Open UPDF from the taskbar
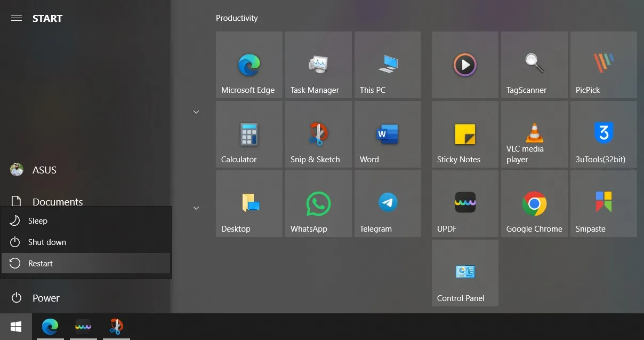This screenshot has width=644, height=340. 83,326
